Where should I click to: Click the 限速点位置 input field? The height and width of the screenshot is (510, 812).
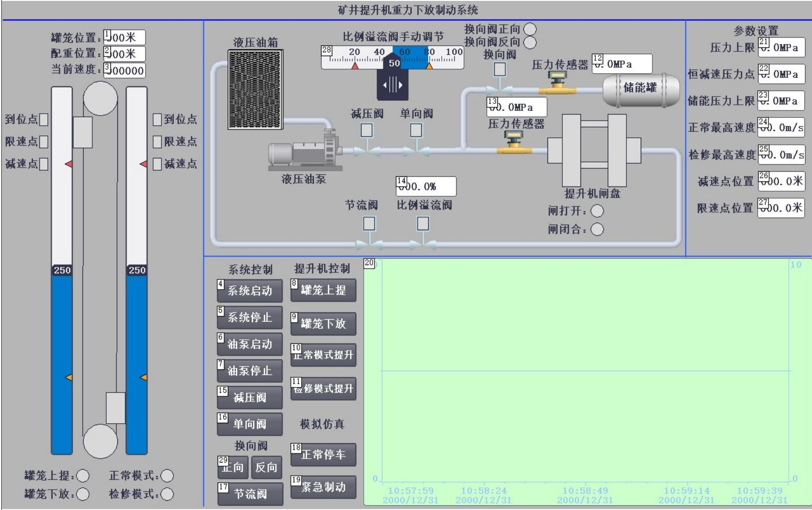pyautogui.click(x=781, y=208)
